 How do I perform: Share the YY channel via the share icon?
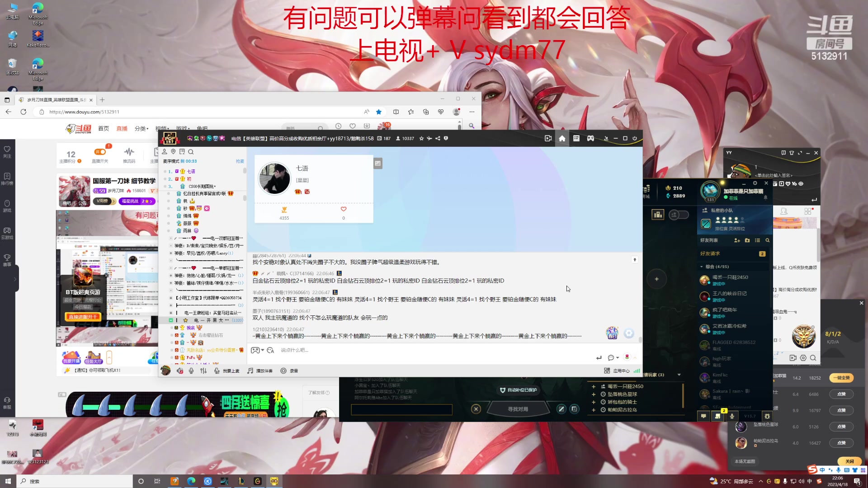437,139
